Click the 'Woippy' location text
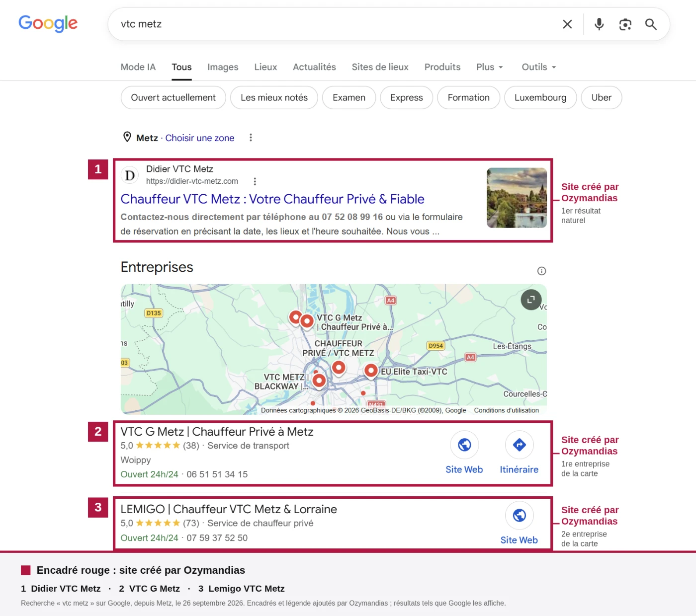 click(136, 460)
